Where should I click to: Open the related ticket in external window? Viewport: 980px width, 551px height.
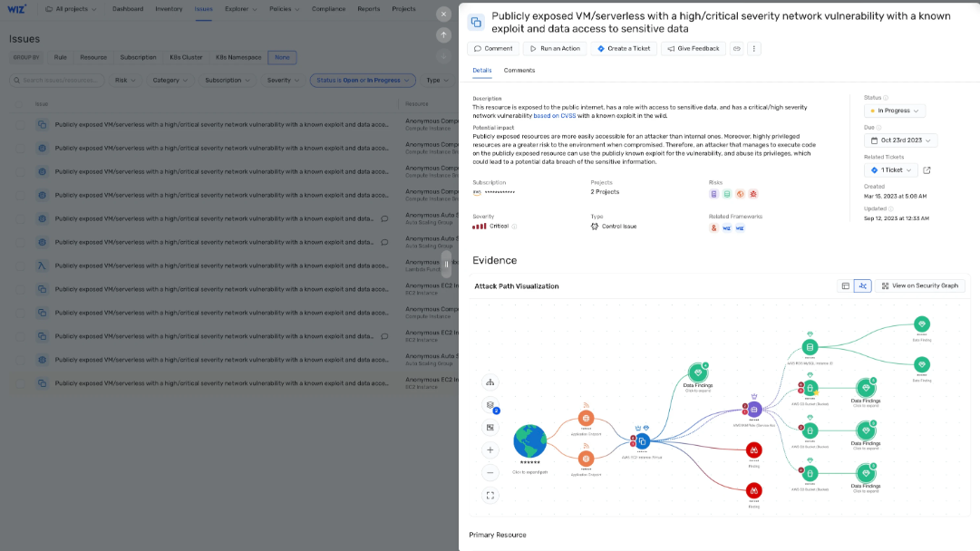pos(927,169)
